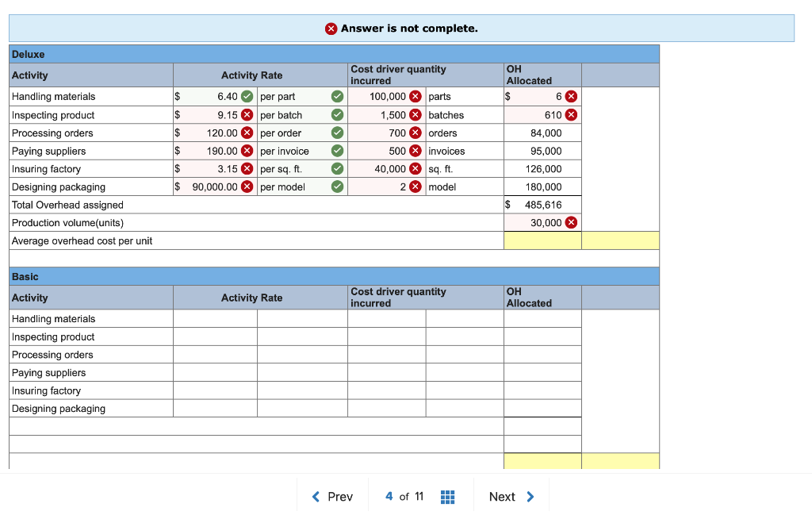
Task: Edit Deluxe Designing packaging rate 90,000.00
Action: click(x=215, y=186)
